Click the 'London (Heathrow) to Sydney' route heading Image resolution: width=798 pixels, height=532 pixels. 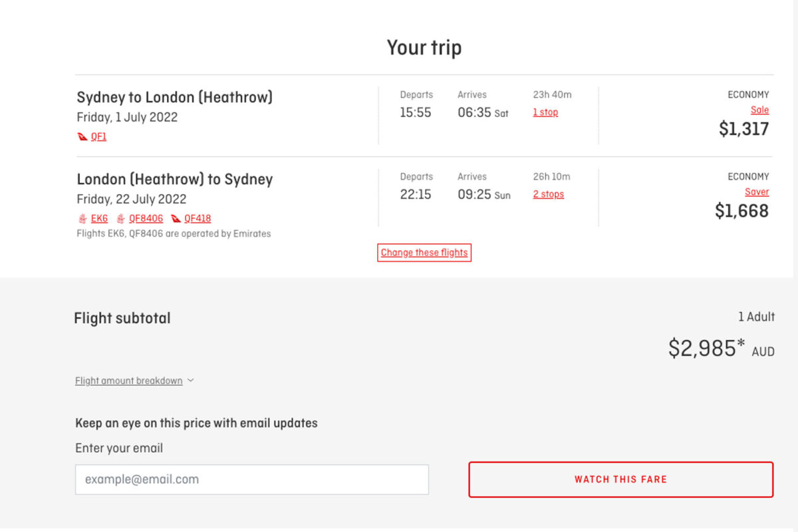[175, 180]
